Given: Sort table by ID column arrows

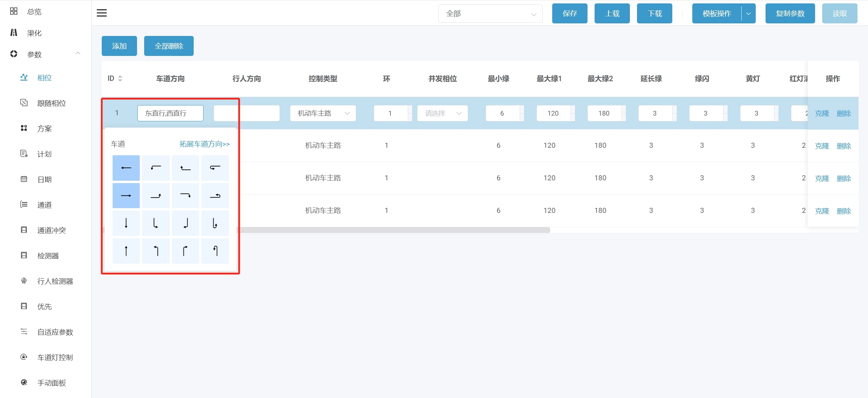Looking at the screenshot, I should click(x=120, y=79).
